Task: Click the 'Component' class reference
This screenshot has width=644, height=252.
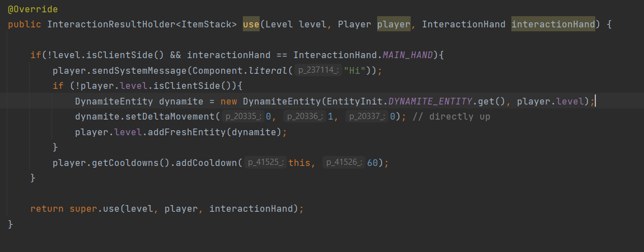Action: tap(218, 70)
